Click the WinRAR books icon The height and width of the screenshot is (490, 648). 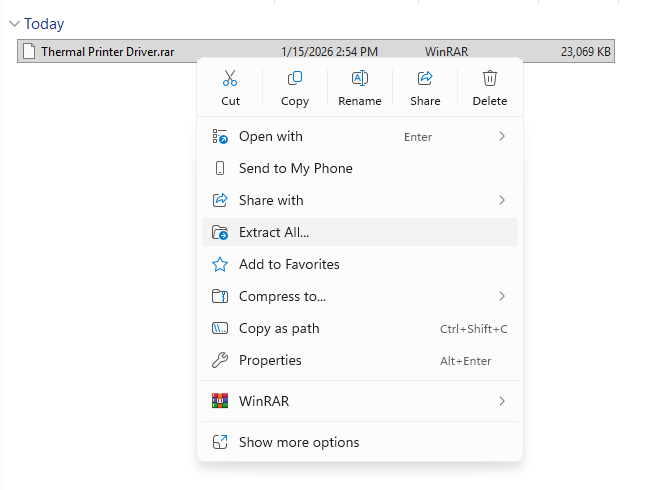pyautogui.click(x=220, y=401)
